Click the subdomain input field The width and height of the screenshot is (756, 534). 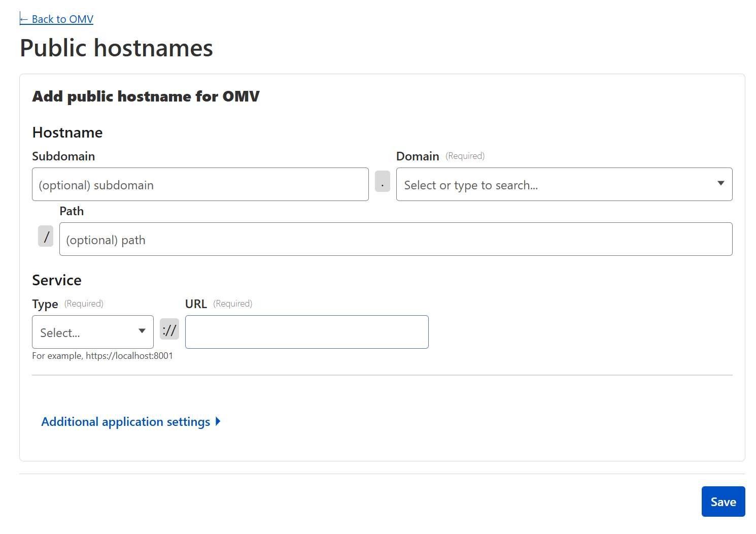tap(200, 184)
